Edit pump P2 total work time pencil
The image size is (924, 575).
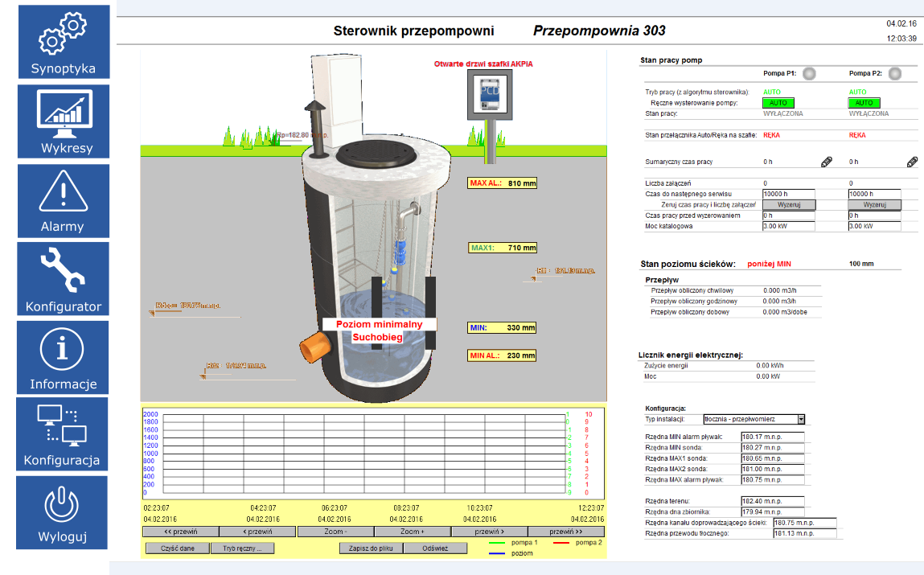[912, 162]
